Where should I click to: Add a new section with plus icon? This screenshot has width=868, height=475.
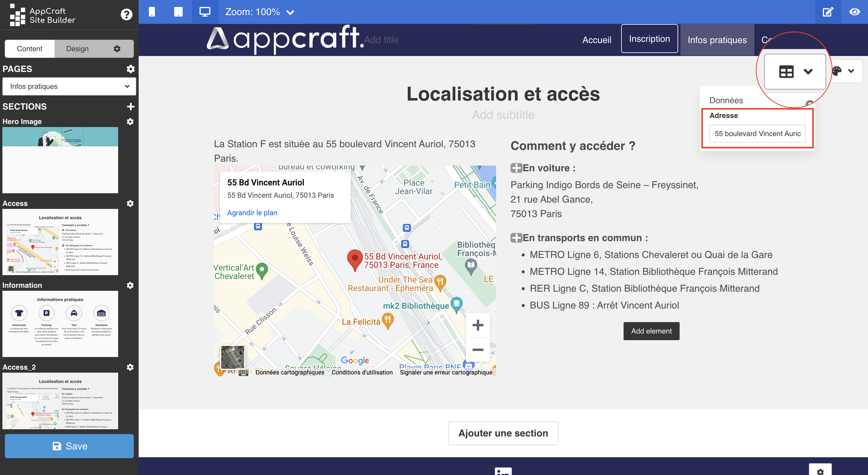pyautogui.click(x=131, y=106)
